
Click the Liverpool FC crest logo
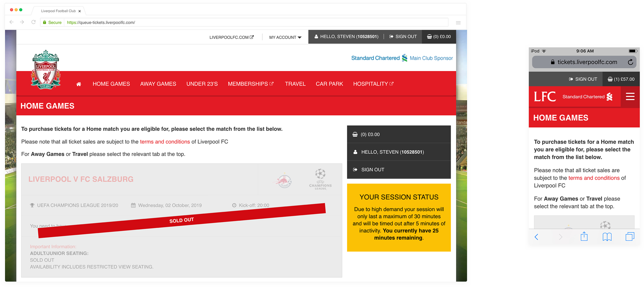point(46,70)
